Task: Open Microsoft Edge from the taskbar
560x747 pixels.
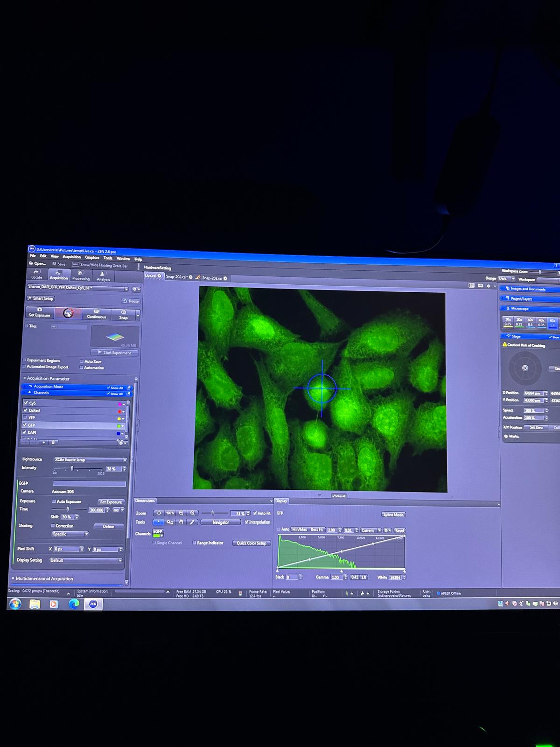Action: [x=74, y=604]
